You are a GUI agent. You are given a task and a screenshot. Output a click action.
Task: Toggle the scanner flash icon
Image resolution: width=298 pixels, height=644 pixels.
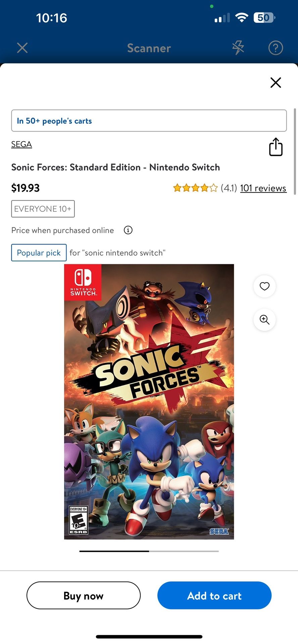238,48
